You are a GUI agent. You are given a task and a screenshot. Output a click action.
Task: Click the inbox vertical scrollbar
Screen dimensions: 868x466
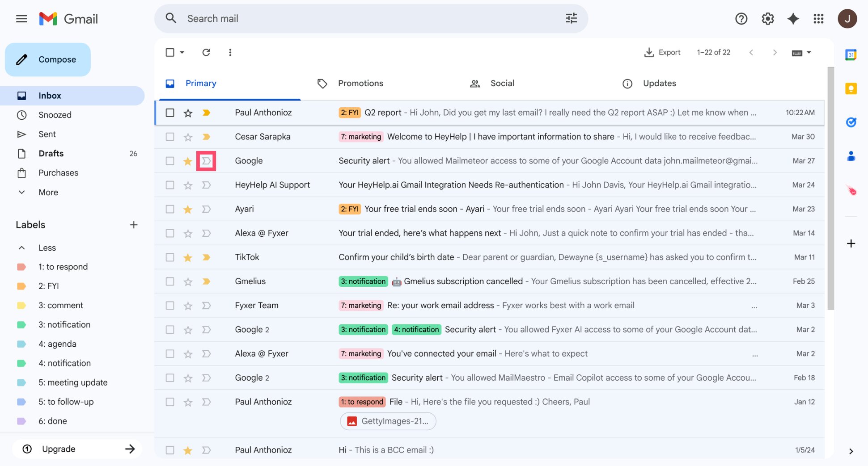tap(830, 188)
